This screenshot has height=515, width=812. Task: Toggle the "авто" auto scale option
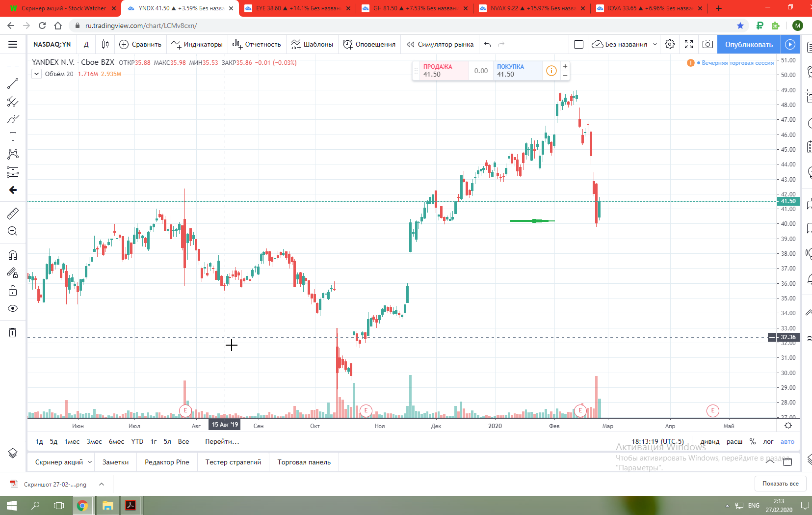point(787,441)
